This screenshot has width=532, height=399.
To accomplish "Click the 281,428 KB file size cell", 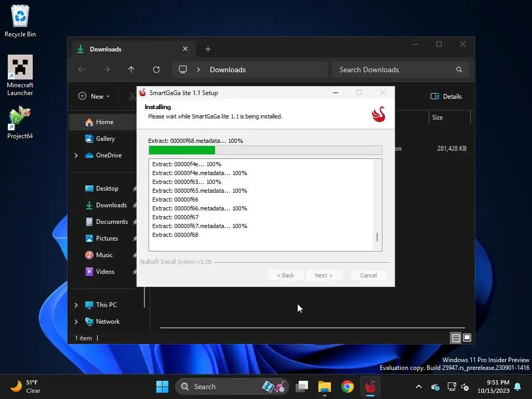I will click(451, 149).
